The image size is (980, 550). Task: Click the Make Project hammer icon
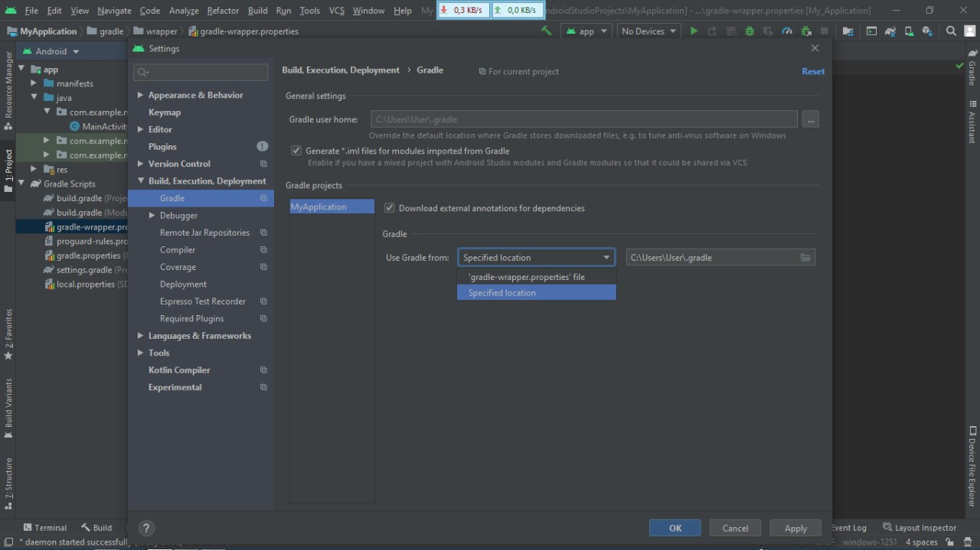546,31
